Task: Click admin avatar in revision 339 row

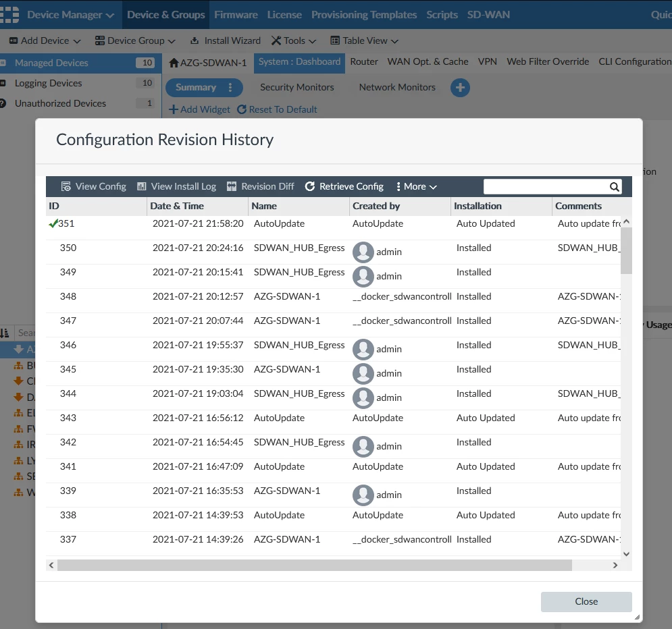Action: 363,495
